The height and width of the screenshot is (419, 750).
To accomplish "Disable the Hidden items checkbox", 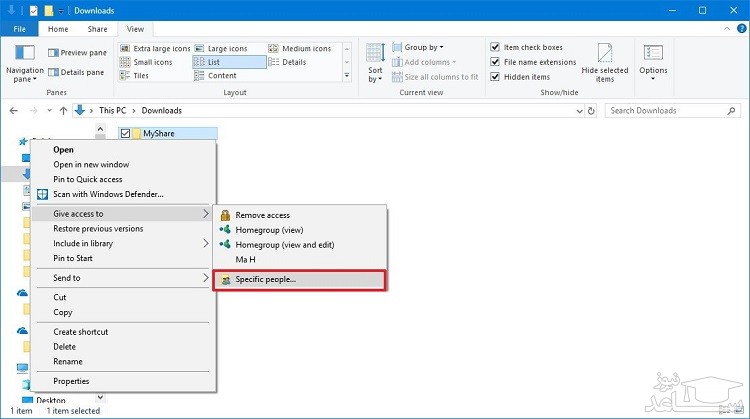I will coord(495,77).
